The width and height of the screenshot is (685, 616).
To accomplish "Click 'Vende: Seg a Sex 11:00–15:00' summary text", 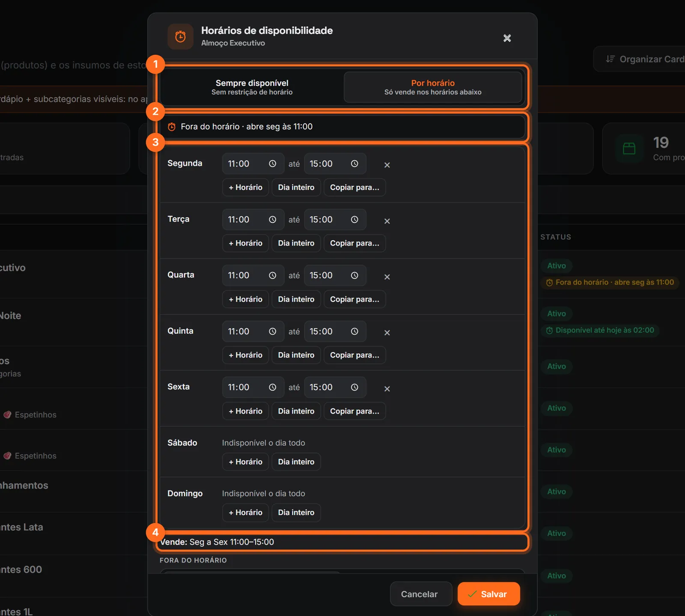I will (217, 542).
